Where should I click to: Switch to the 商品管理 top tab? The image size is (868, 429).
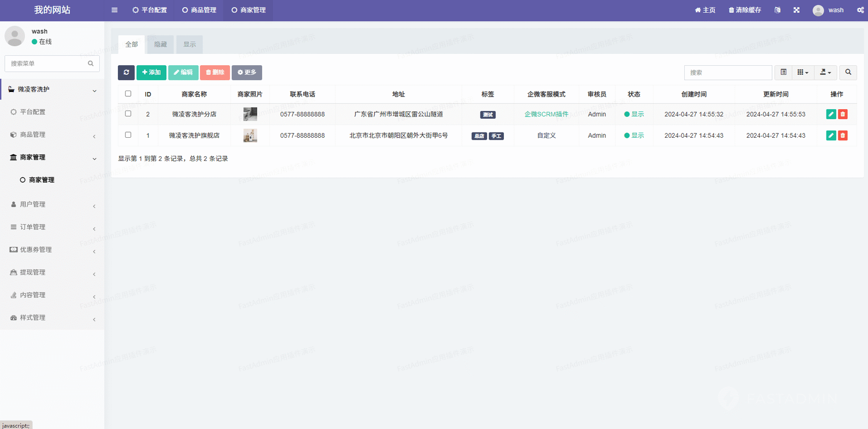pyautogui.click(x=199, y=10)
